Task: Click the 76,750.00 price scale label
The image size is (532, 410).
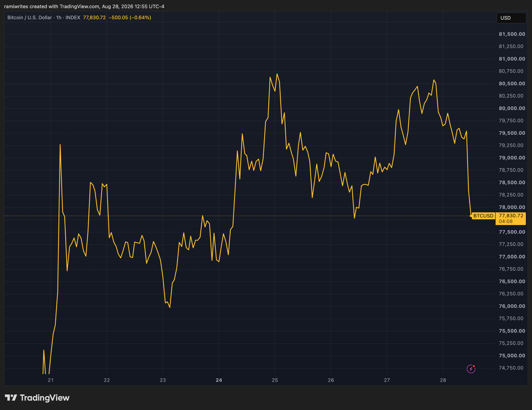Action: point(511,269)
